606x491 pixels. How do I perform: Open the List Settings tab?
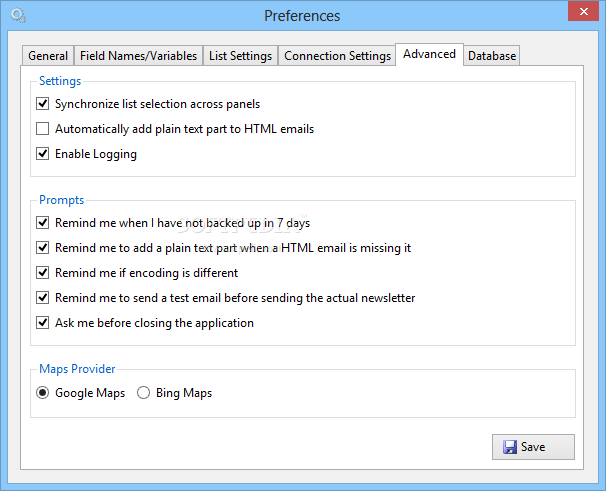(240, 56)
